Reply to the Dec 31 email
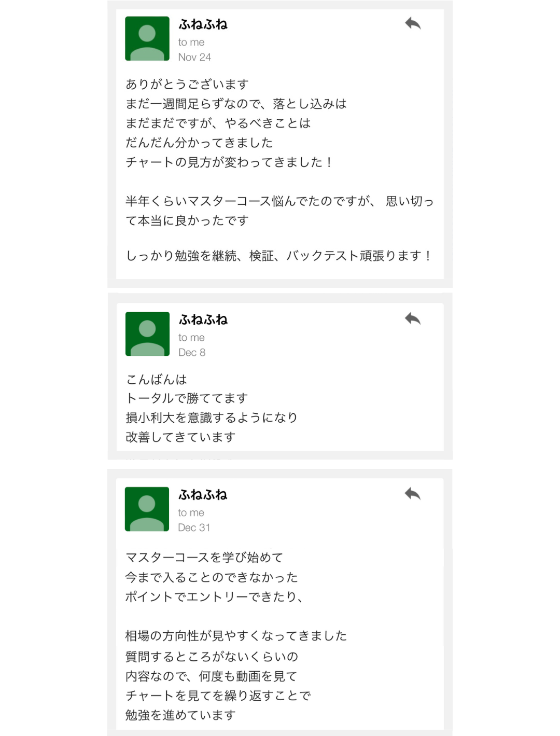The width and height of the screenshot is (560, 736). pyautogui.click(x=413, y=494)
